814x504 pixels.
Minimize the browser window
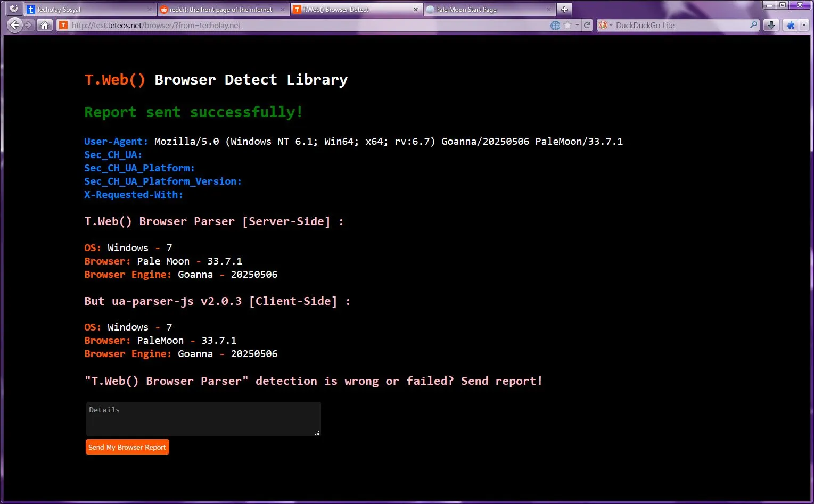point(769,5)
